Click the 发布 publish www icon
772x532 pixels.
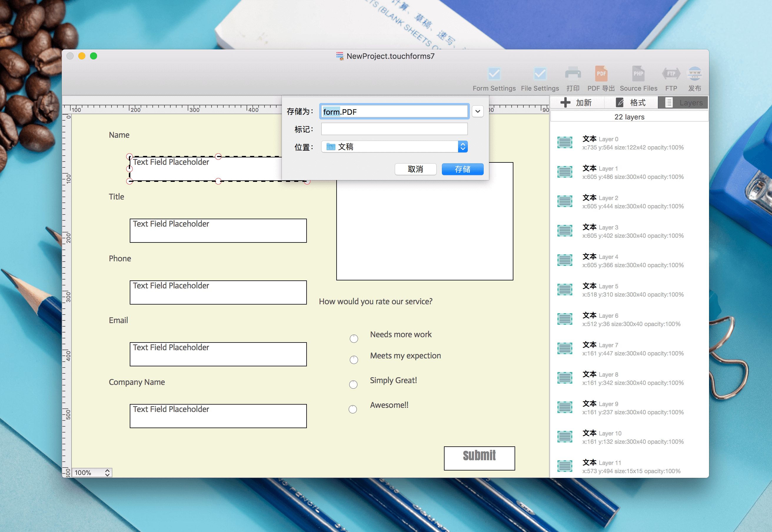coord(695,74)
